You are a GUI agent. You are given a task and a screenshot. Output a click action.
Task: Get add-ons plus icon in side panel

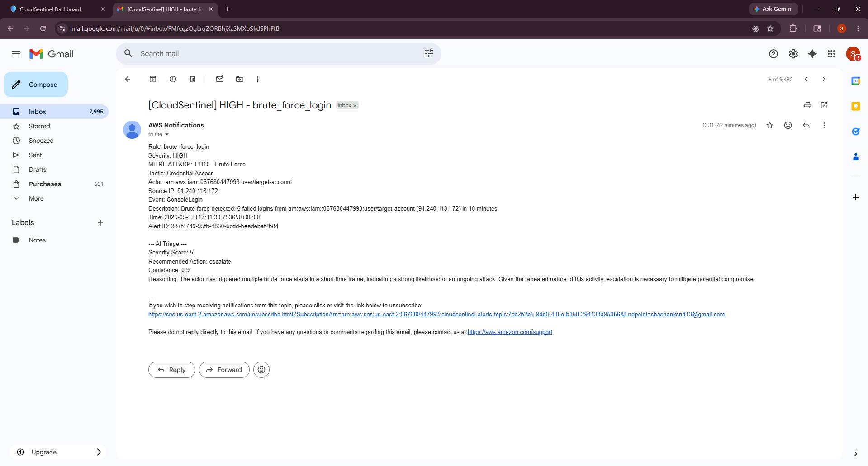856,197
